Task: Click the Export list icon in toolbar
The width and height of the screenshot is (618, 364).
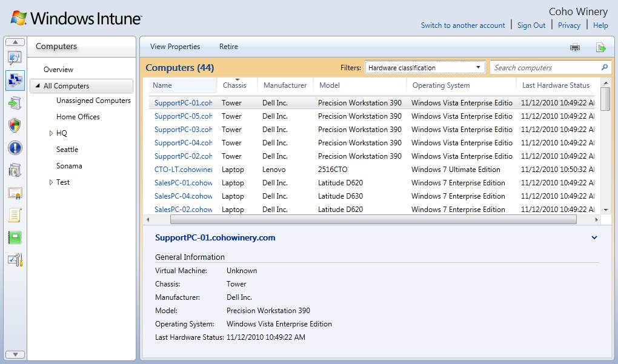Action: pos(600,47)
